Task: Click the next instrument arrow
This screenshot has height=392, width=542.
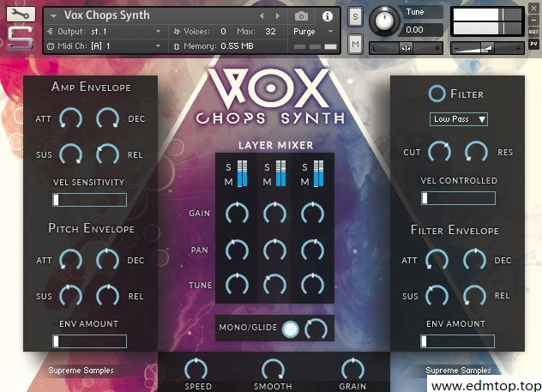Action: pos(277,15)
